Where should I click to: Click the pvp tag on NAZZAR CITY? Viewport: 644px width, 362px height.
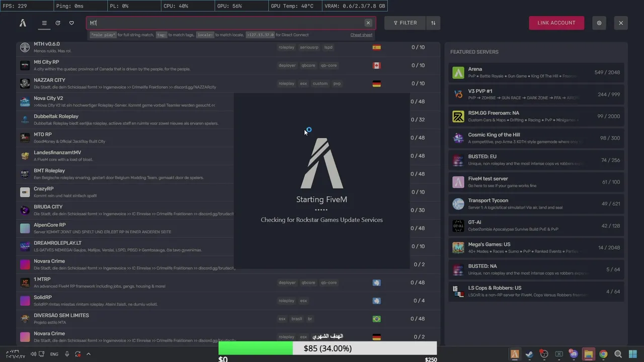point(337,83)
